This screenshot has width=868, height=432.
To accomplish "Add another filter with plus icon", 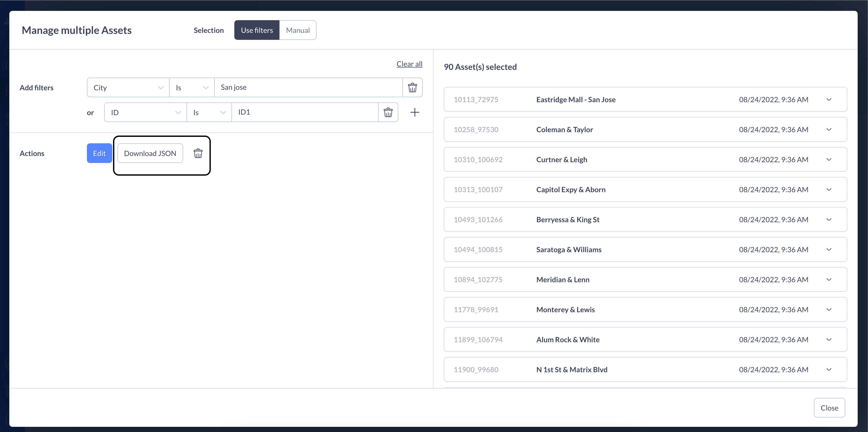I will (414, 113).
